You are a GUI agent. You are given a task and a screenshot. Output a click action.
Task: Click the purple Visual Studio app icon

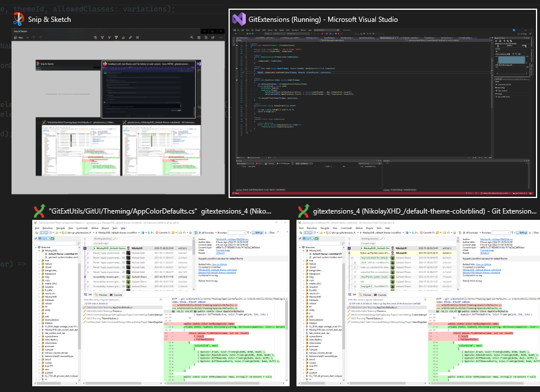(x=239, y=20)
